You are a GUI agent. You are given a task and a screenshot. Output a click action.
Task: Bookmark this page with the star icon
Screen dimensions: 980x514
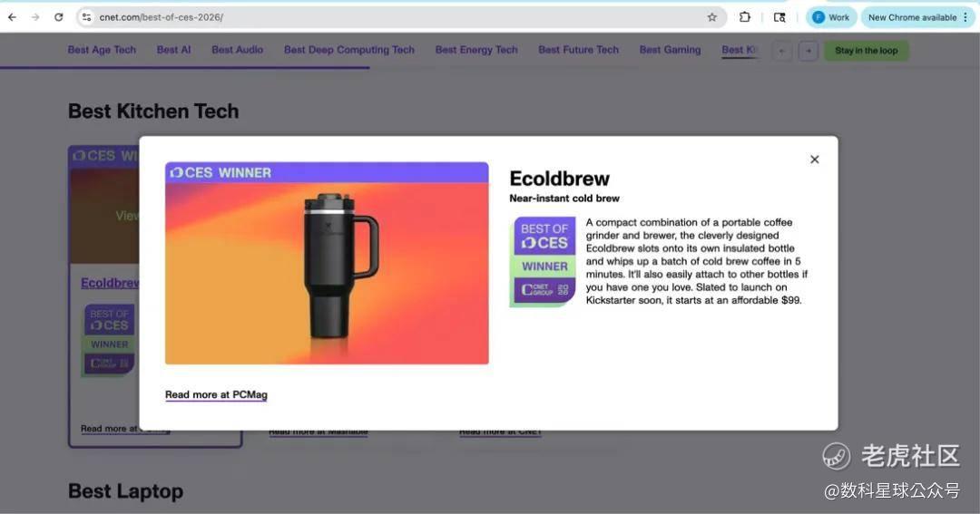[712, 17]
